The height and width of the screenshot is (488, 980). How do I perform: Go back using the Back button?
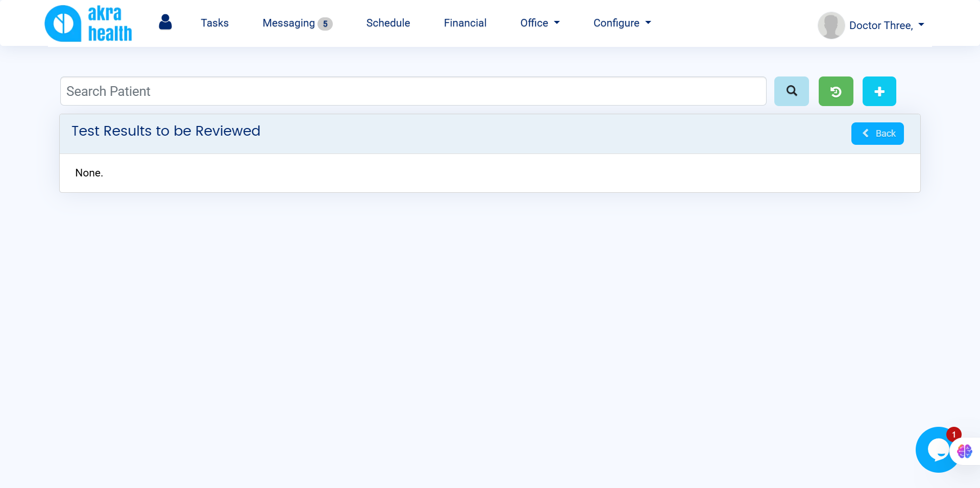click(x=877, y=134)
